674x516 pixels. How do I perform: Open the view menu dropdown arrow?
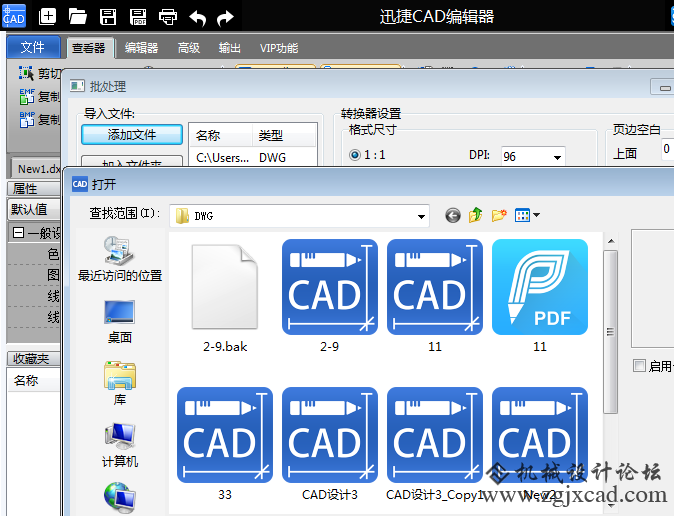536,215
